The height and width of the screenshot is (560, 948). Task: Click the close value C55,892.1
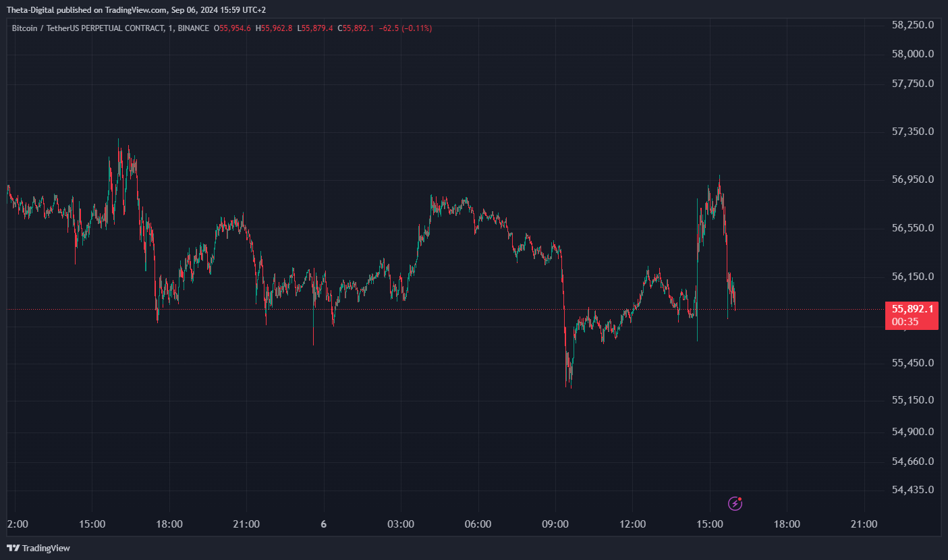coord(356,28)
